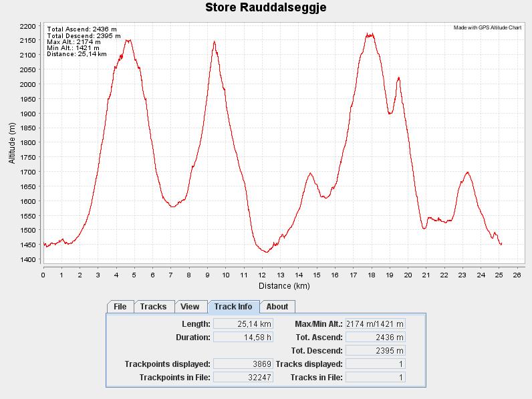This screenshot has height=399, width=532.
Task: Click the Duration field showing 14,58 h
Action: pos(243,338)
